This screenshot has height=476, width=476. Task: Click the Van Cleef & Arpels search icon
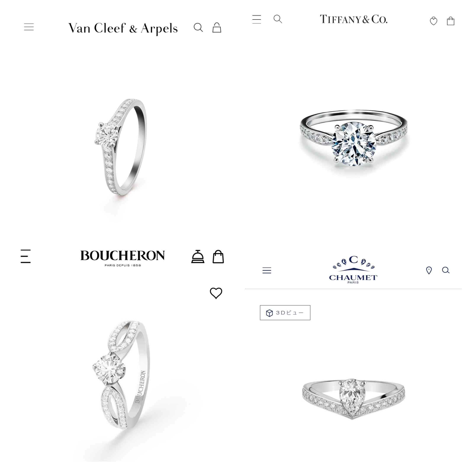[198, 28]
